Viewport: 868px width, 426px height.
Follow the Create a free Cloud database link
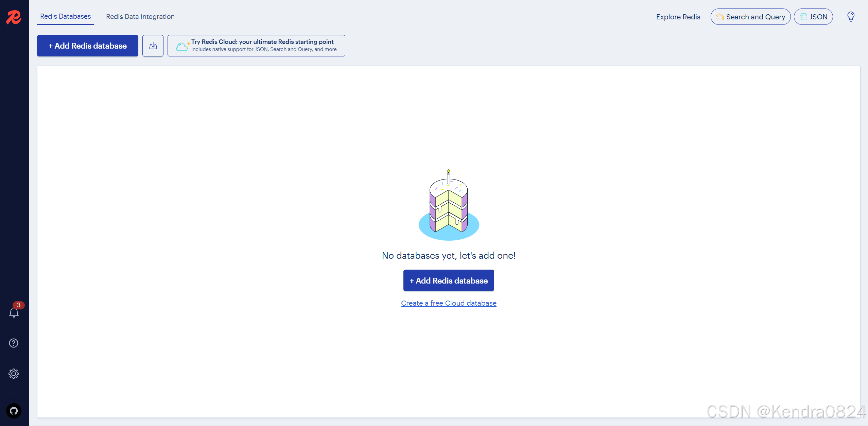[449, 303]
